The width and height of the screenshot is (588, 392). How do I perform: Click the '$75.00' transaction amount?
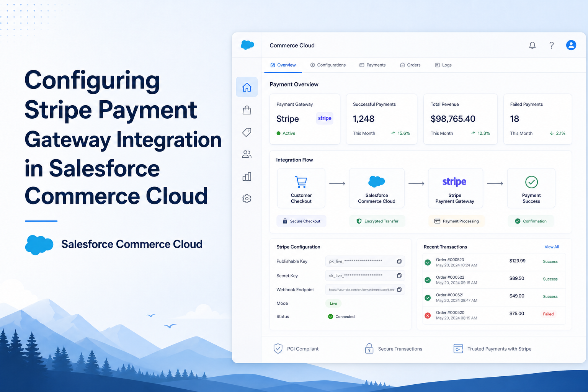pos(517,314)
